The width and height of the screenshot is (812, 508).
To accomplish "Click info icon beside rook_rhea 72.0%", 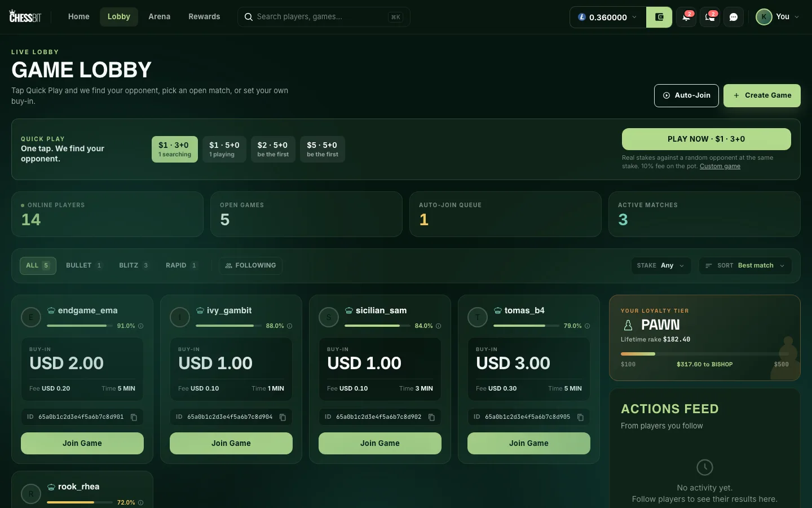I will pos(141,502).
